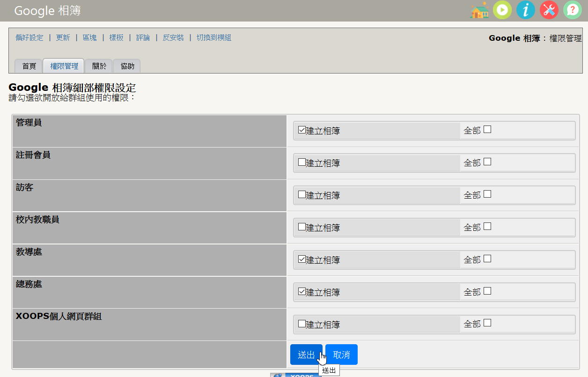
Task: Enable 建立相簿 for 校內教職員
Action: coord(302,227)
